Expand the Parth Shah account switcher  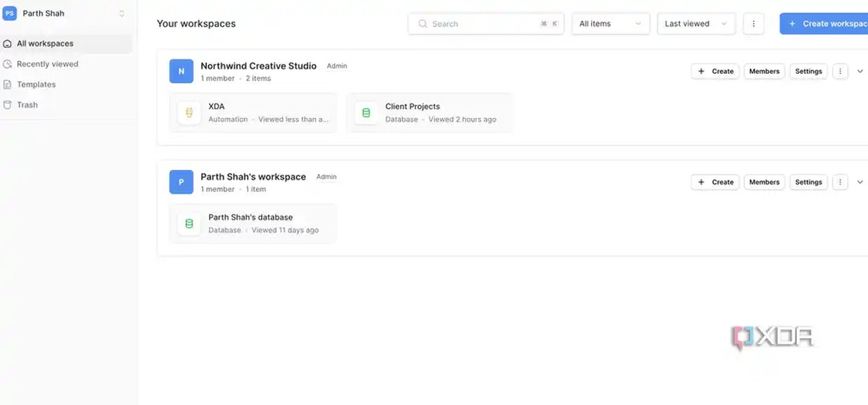point(122,14)
